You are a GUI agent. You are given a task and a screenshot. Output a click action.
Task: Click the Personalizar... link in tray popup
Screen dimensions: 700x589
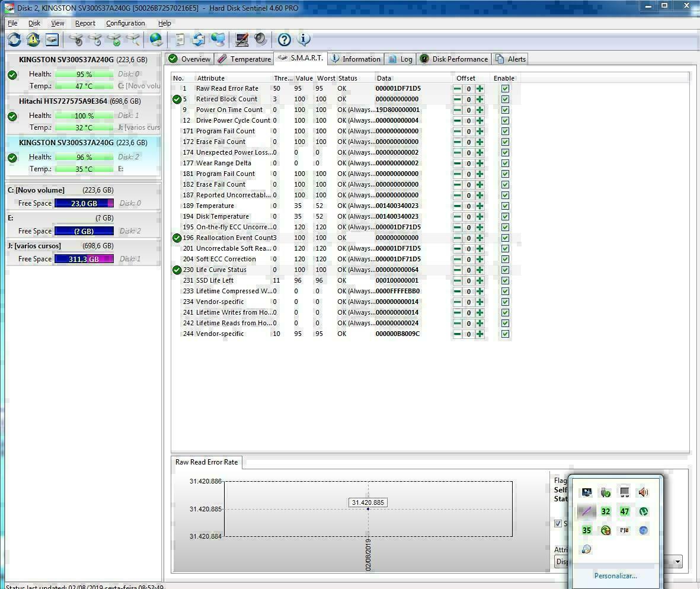[x=616, y=575]
